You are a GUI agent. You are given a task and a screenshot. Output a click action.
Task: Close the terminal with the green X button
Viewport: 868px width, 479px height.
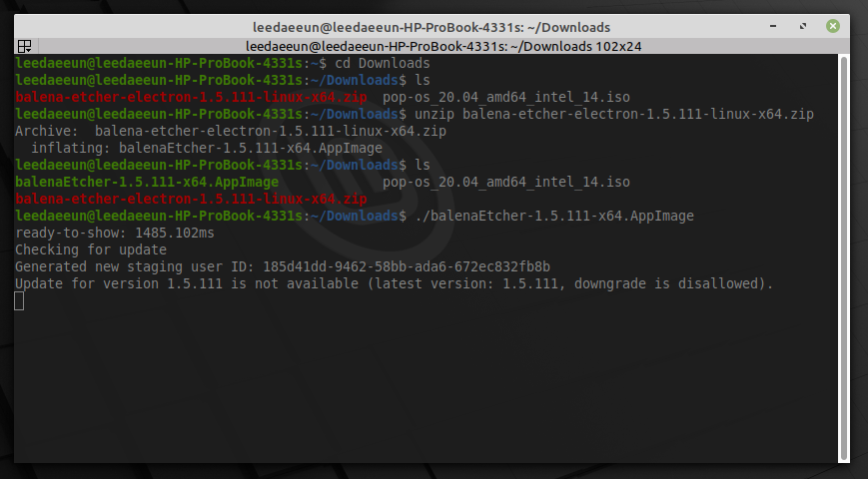point(833,26)
